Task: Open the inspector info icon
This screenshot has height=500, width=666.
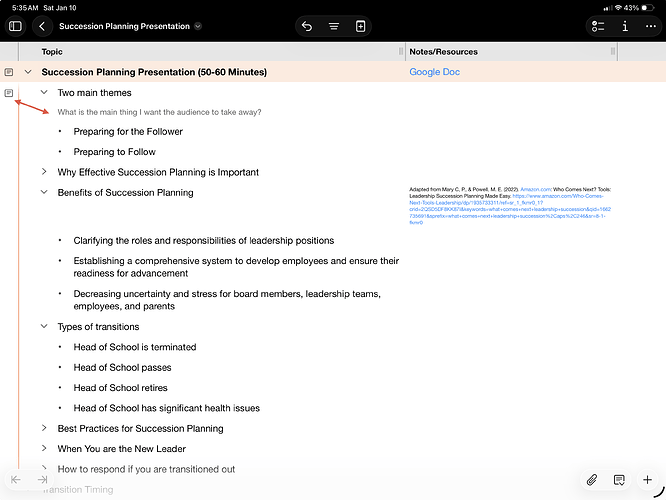Action: click(625, 26)
